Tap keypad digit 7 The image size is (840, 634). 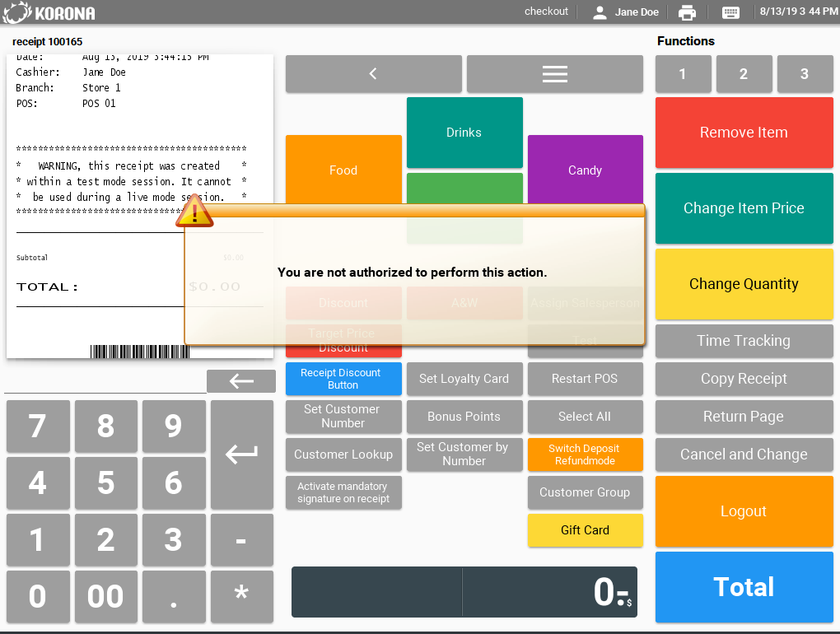[x=38, y=427]
